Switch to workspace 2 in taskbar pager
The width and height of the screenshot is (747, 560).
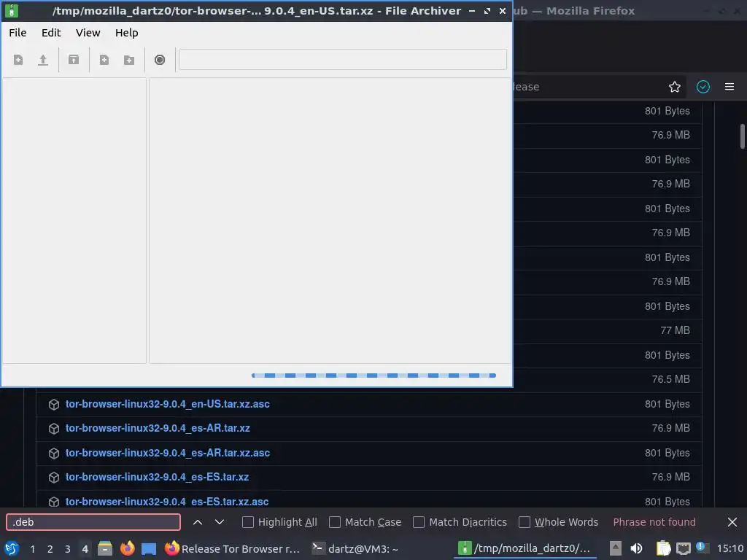click(x=50, y=549)
